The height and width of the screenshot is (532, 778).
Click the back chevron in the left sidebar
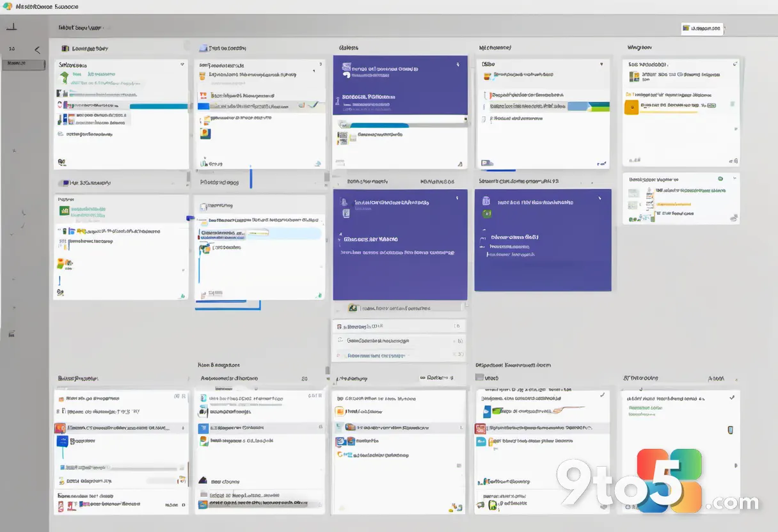(x=36, y=49)
